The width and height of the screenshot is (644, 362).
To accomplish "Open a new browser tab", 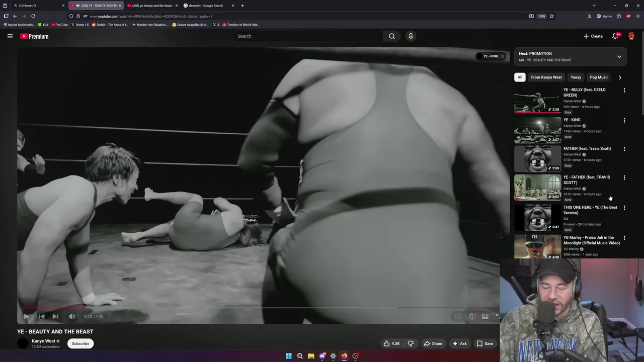I will click(x=243, y=6).
